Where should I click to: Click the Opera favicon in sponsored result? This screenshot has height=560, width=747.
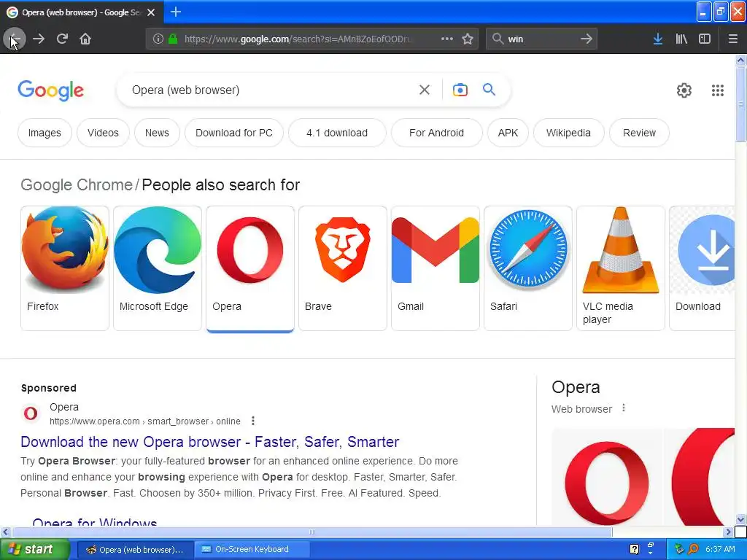click(x=31, y=413)
